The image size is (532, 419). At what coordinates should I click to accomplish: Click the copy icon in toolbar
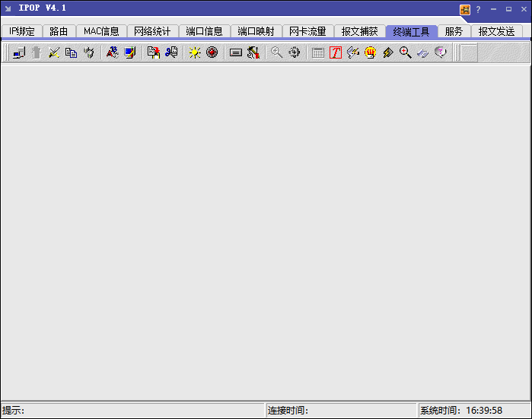coord(71,52)
